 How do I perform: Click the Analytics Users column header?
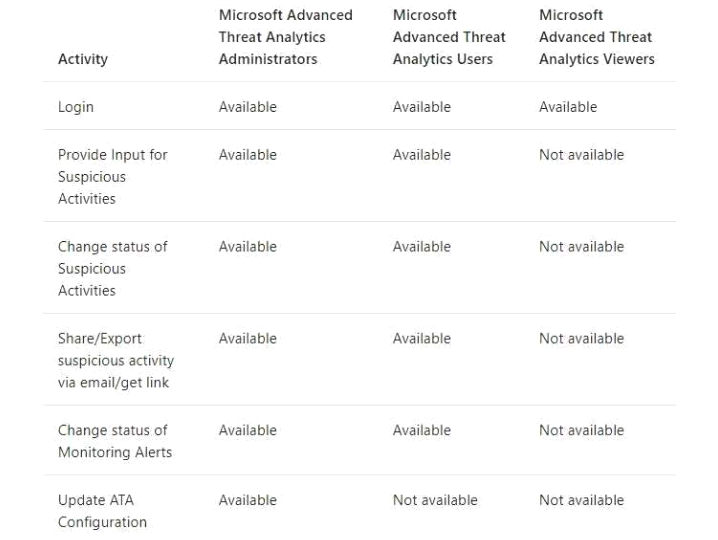(449, 37)
